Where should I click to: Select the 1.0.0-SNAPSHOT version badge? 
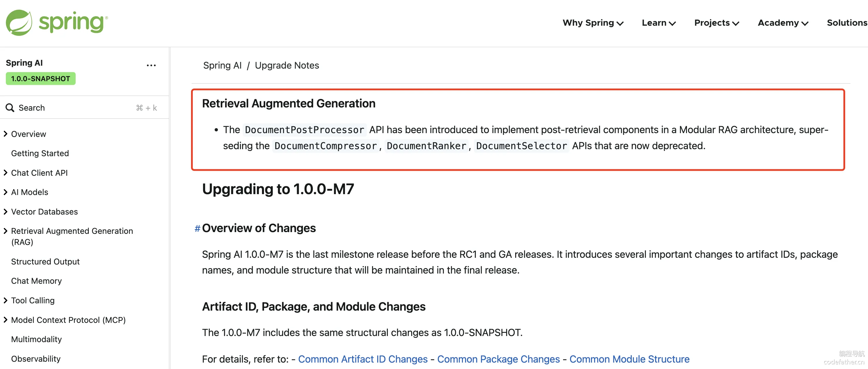click(41, 79)
